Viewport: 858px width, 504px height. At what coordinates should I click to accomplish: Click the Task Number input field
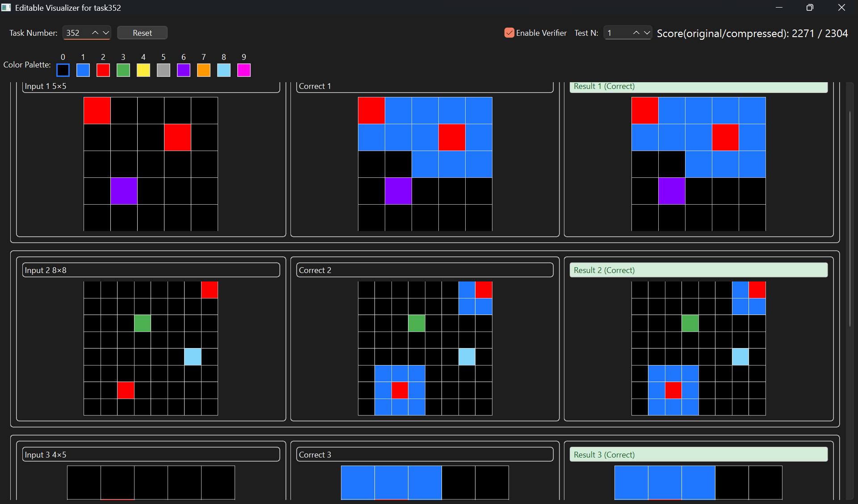76,33
